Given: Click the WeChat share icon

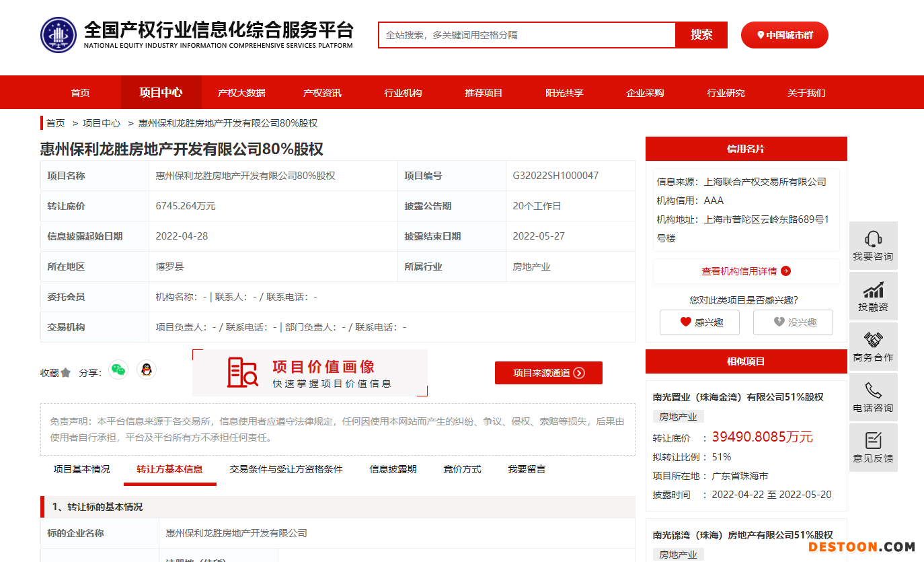Looking at the screenshot, I should [118, 370].
